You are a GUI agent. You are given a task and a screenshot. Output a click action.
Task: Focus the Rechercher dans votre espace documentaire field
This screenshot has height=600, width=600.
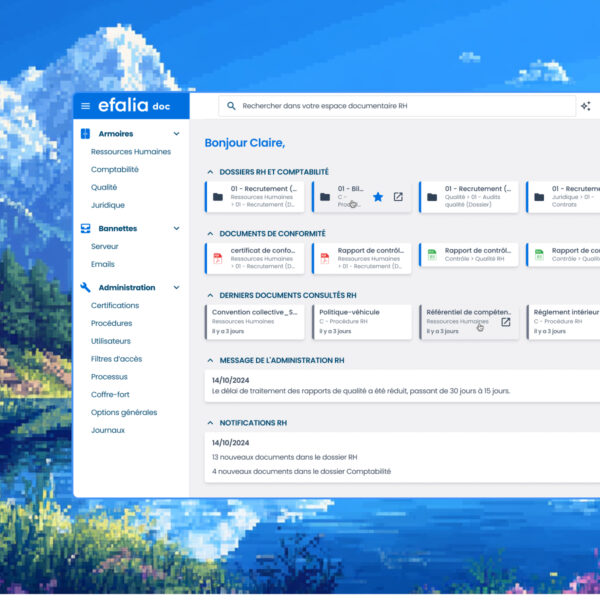(397, 106)
